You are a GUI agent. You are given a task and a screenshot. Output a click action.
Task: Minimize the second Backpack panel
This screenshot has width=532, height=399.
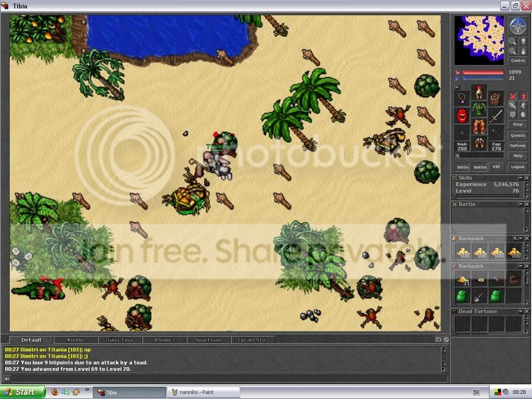click(521, 267)
